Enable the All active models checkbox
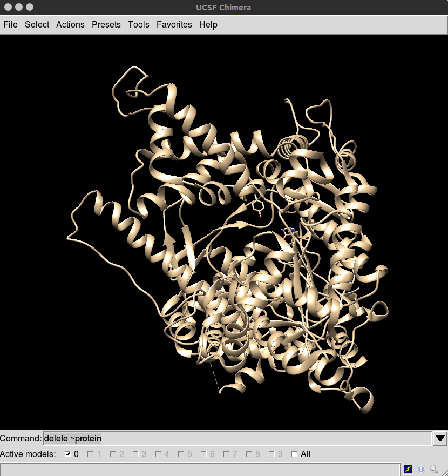448x476 pixels. pyautogui.click(x=294, y=454)
